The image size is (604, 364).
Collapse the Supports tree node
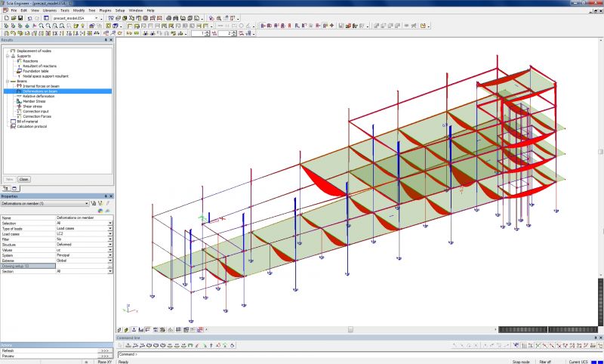(x=6, y=56)
